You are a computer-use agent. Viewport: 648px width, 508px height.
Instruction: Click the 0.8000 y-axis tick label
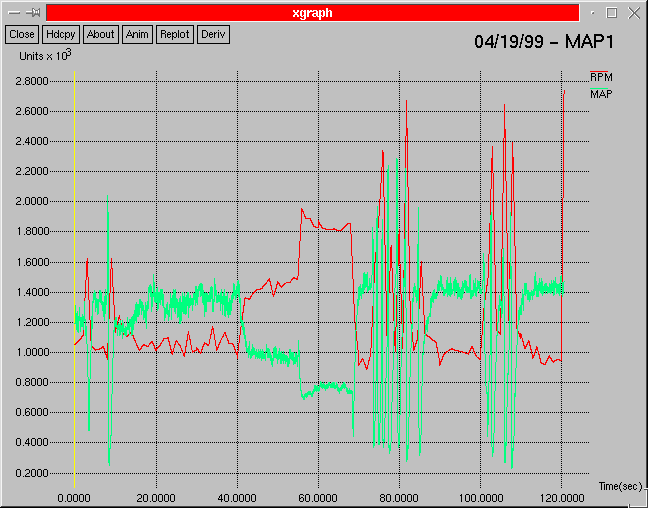coord(32,382)
